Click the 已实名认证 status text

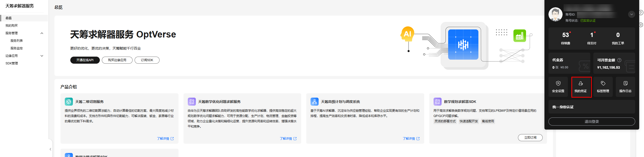588,21
